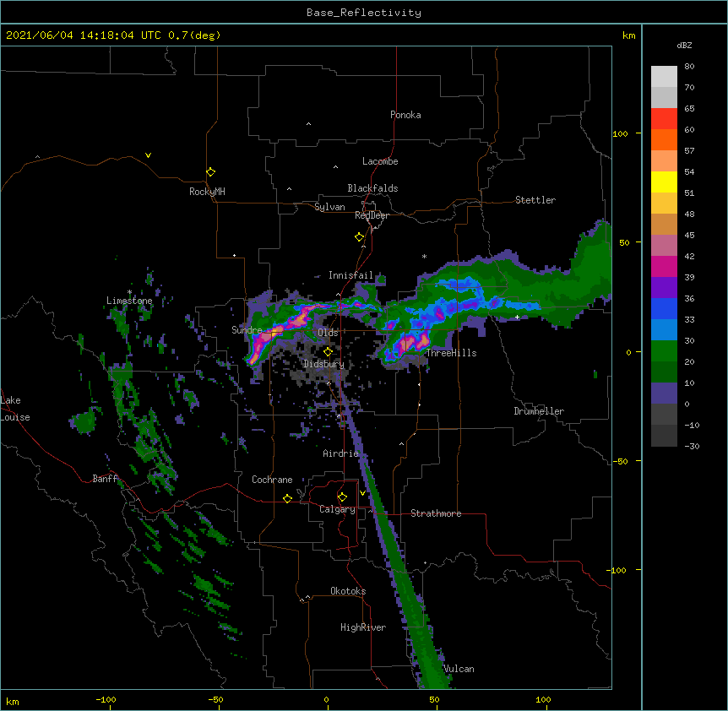Pick the bright green 30 dBZ legend swatch
The image size is (728, 711).
664,351
